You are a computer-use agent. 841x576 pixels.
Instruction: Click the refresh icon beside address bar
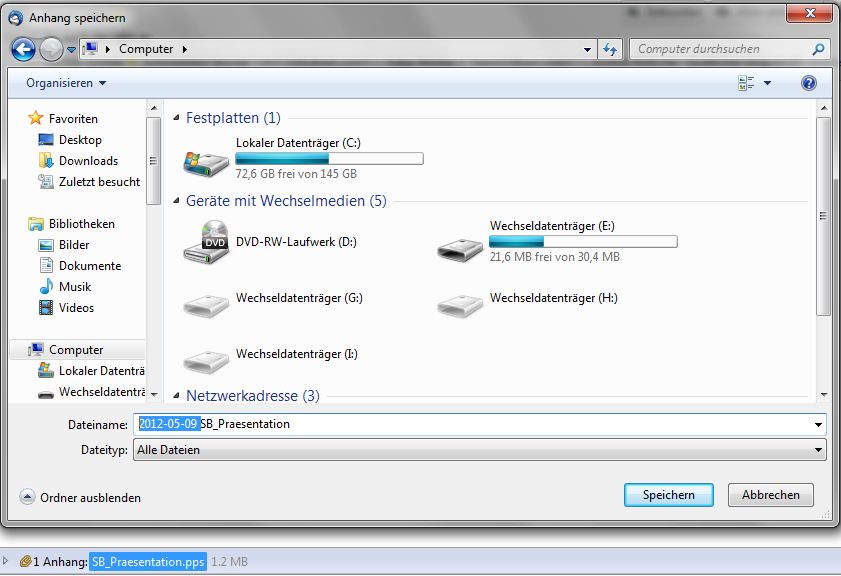click(610, 49)
